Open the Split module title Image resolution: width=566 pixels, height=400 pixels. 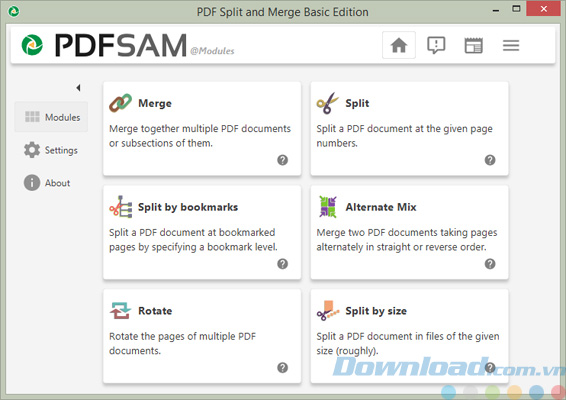pyautogui.click(x=357, y=103)
